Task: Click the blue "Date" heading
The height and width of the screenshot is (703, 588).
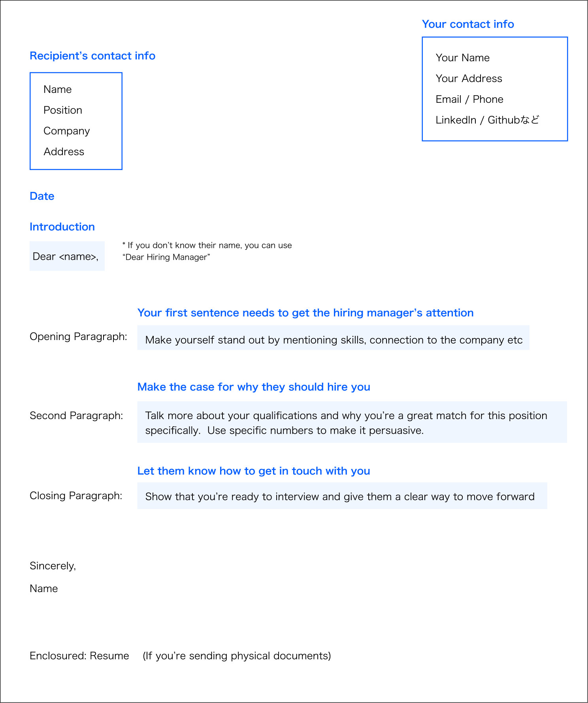Action: click(x=42, y=196)
